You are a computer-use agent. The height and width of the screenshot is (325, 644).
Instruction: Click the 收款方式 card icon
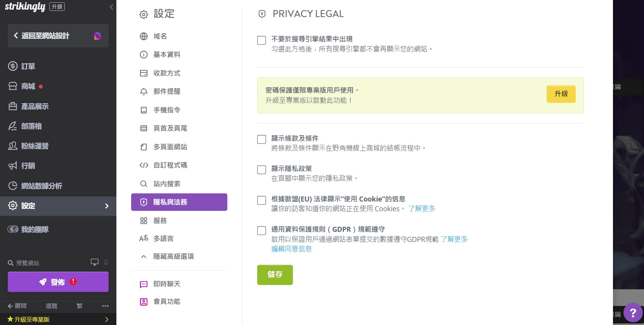click(x=144, y=73)
